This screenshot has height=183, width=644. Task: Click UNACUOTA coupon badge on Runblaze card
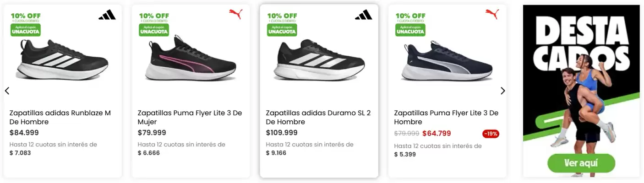(26, 30)
